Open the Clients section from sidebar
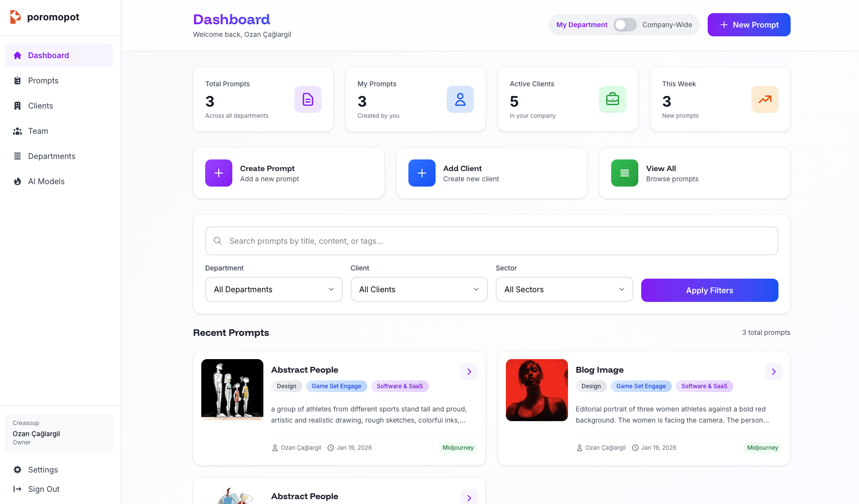Image resolution: width=859 pixels, height=504 pixels. [40, 106]
